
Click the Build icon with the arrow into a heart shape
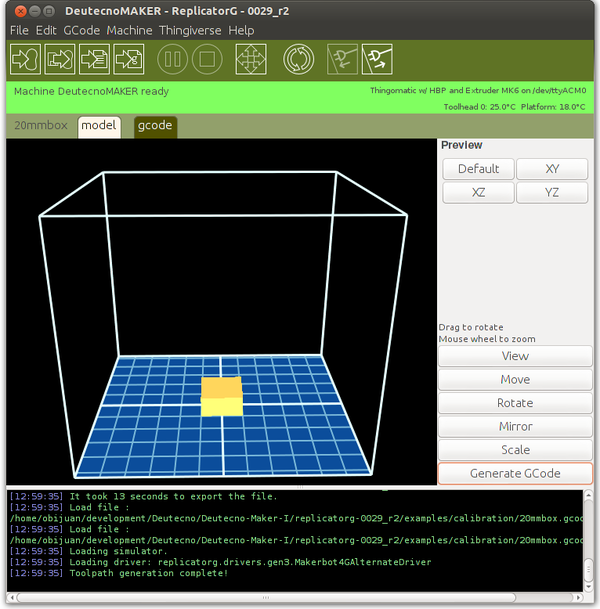(x=25, y=59)
